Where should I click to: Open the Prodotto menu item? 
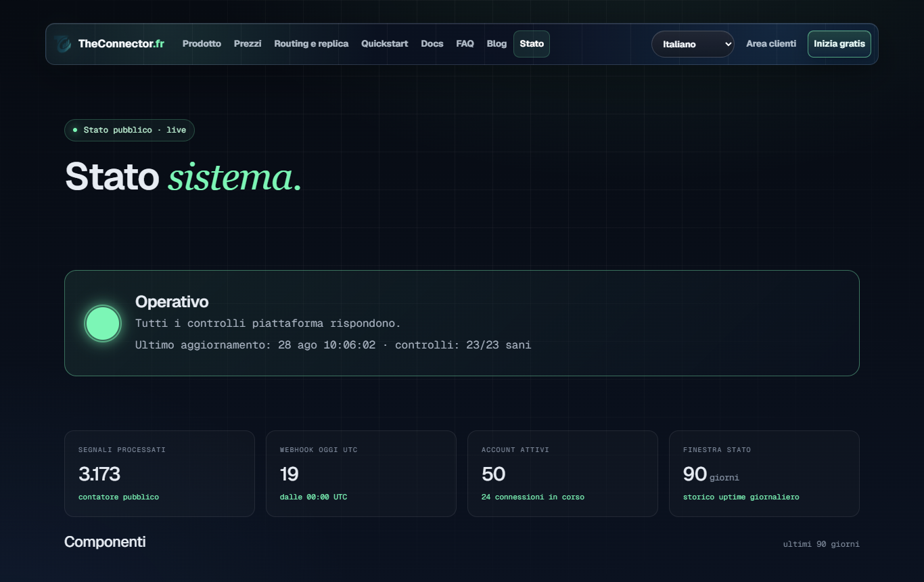click(202, 44)
